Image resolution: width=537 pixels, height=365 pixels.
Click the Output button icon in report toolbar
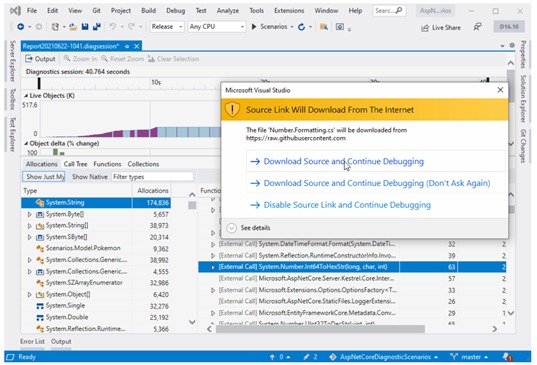[29, 59]
